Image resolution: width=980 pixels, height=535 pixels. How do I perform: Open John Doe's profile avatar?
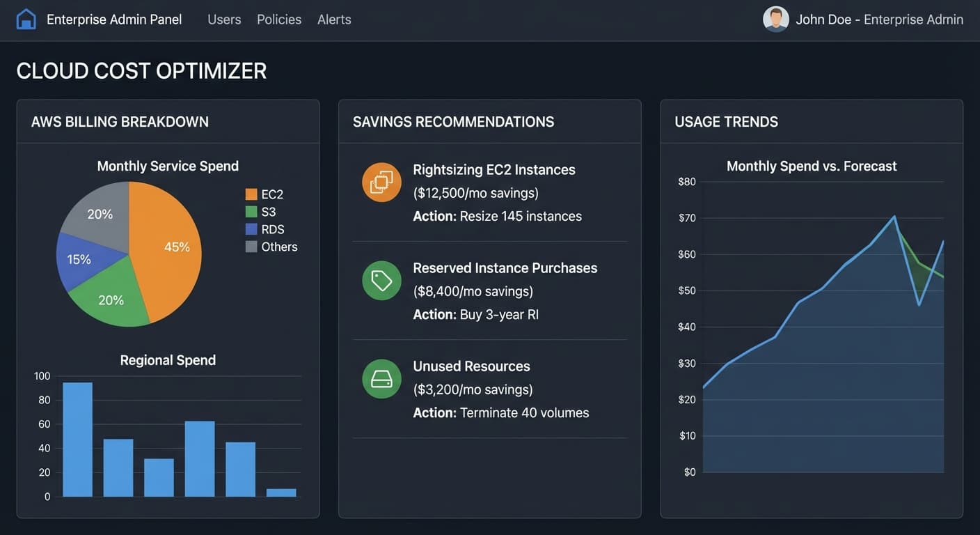pos(775,20)
